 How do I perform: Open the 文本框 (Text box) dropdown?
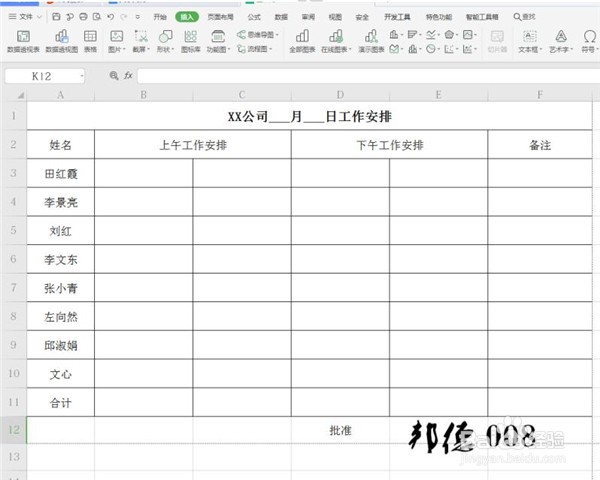coord(530,41)
